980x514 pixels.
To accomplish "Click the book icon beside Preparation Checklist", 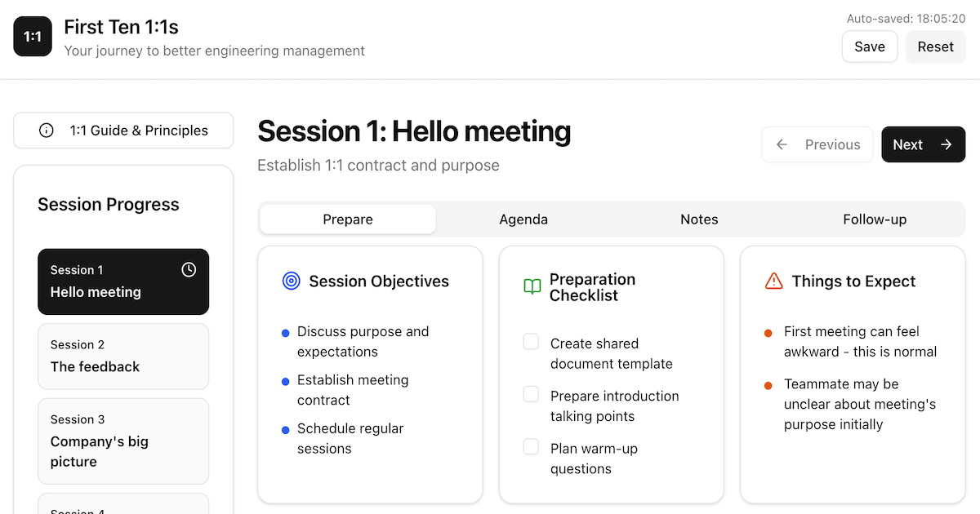I will pyautogui.click(x=532, y=287).
